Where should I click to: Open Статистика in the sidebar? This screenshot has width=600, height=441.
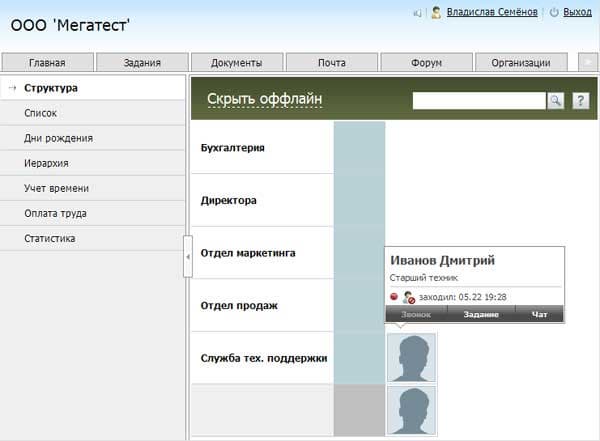[x=92, y=238]
